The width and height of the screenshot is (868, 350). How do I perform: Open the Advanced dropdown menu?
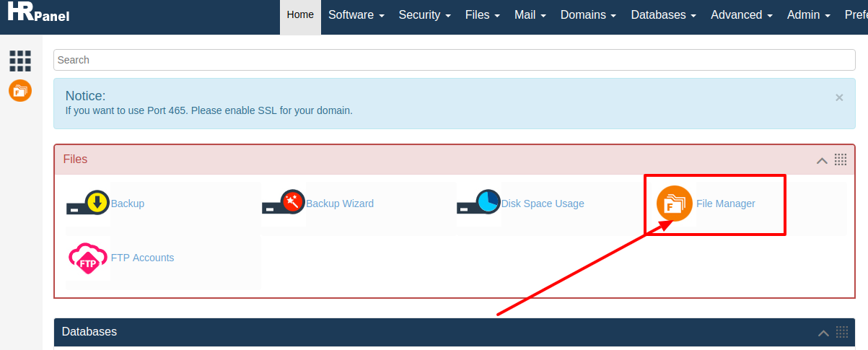[742, 14]
